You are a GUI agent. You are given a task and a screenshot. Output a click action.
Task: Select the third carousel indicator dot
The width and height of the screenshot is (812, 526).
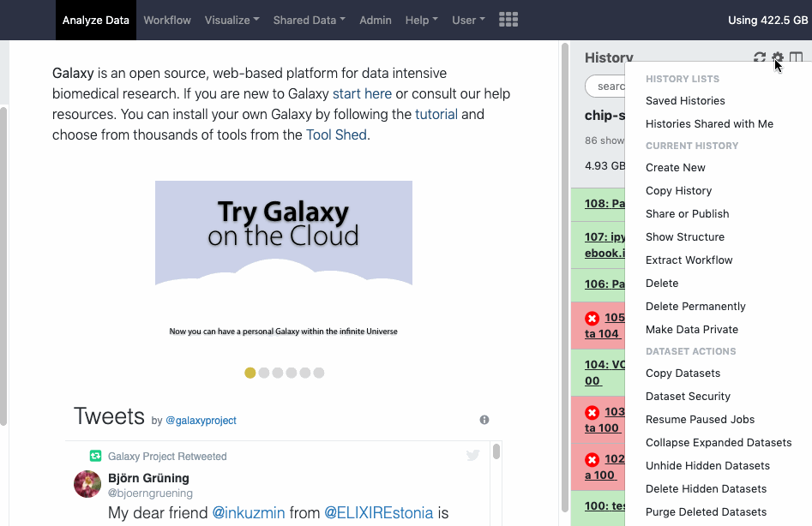(x=278, y=373)
